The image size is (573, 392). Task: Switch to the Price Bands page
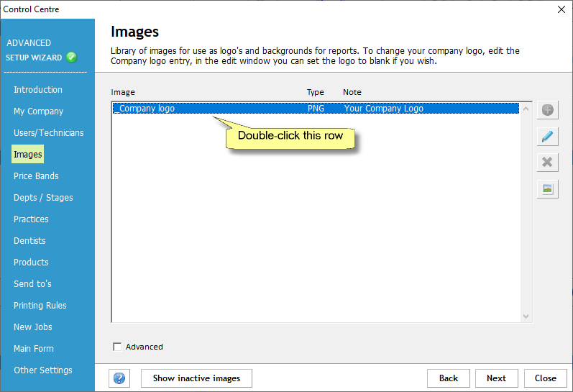[x=36, y=176]
